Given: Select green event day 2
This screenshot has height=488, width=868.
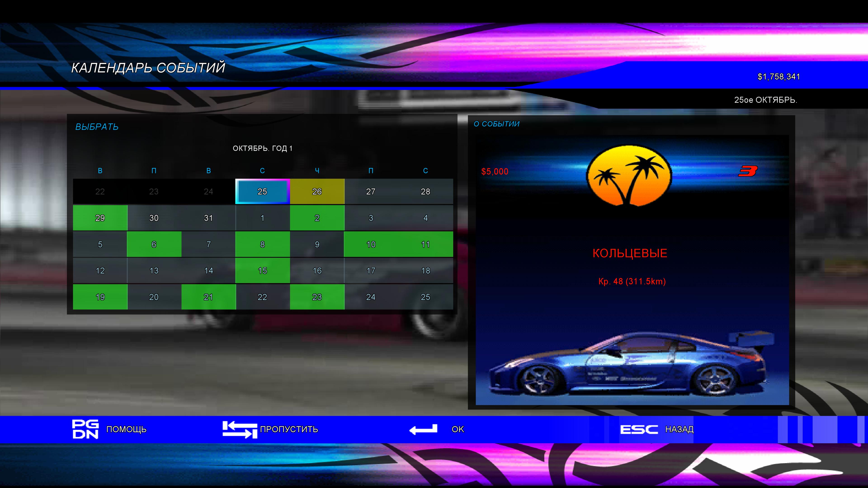Looking at the screenshot, I should point(317,218).
